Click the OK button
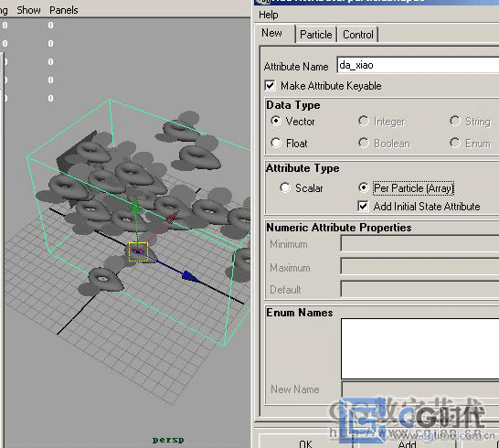Viewport: 499px width, 448px height. pos(305,442)
